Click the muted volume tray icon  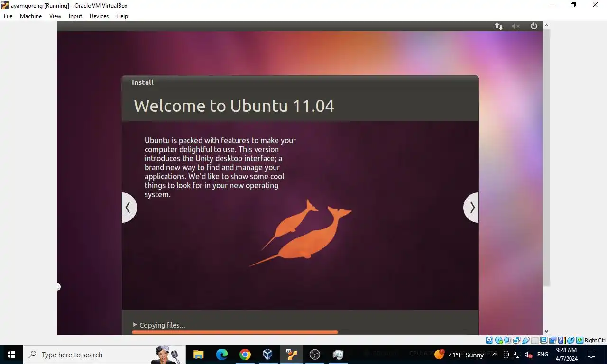(x=529, y=355)
